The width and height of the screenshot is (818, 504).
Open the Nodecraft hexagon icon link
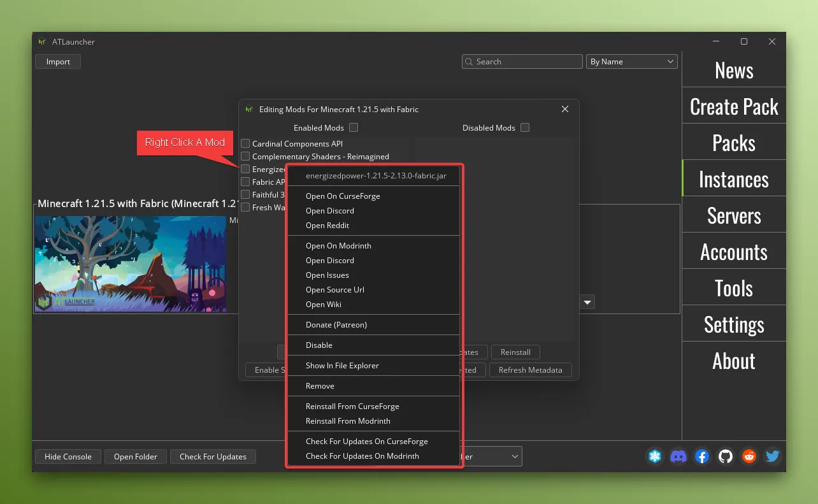pyautogui.click(x=655, y=456)
